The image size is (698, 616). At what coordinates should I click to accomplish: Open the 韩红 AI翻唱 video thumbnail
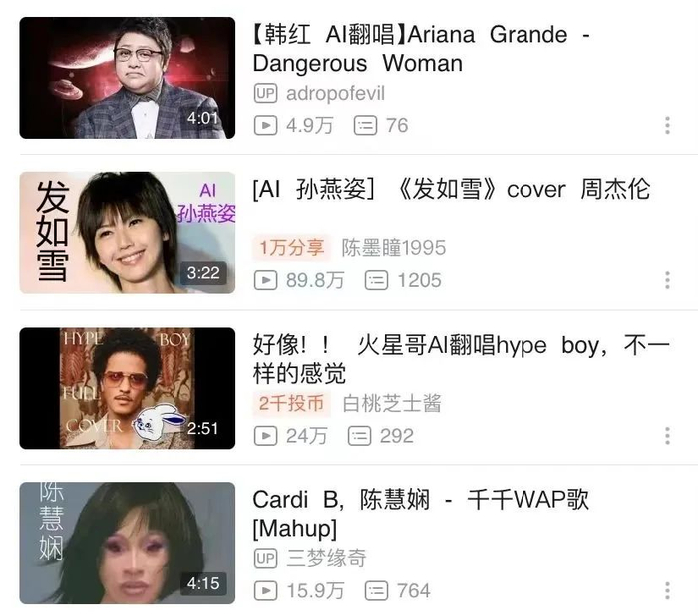(x=128, y=78)
